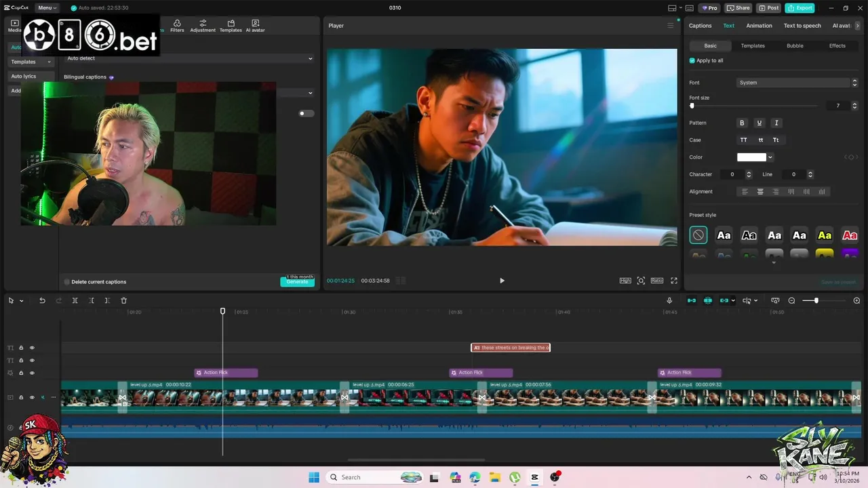Hide the main video track with eye icon
The height and width of the screenshot is (488, 868).
pyautogui.click(x=32, y=398)
